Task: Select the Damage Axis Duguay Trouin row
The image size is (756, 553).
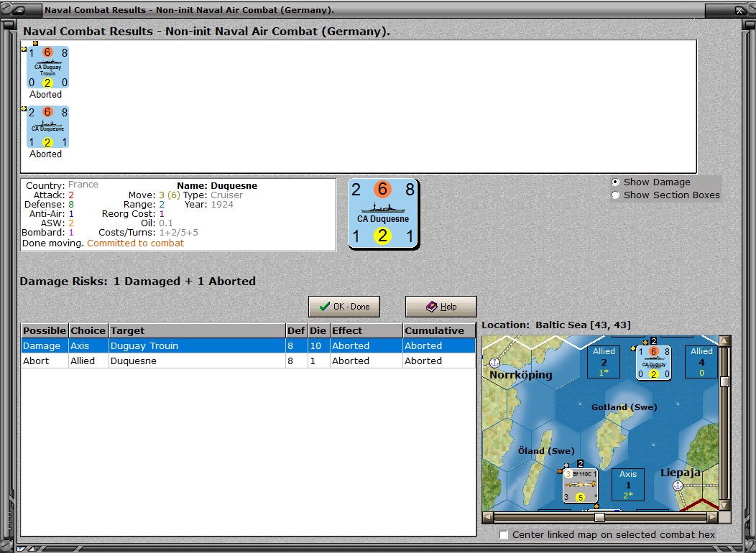Action: (249, 346)
